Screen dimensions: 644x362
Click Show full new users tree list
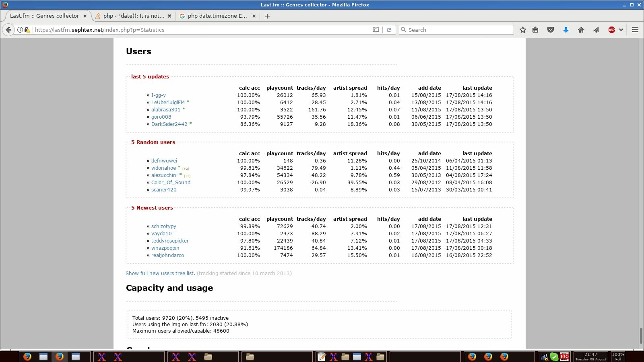(x=160, y=274)
